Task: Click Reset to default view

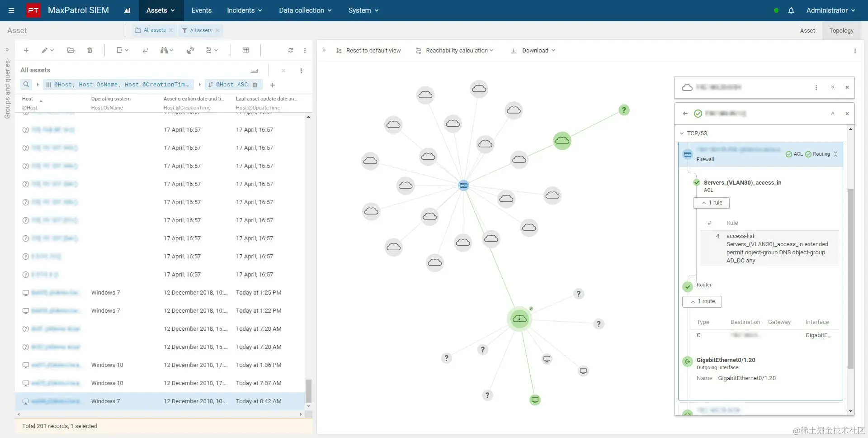Action: 368,51
